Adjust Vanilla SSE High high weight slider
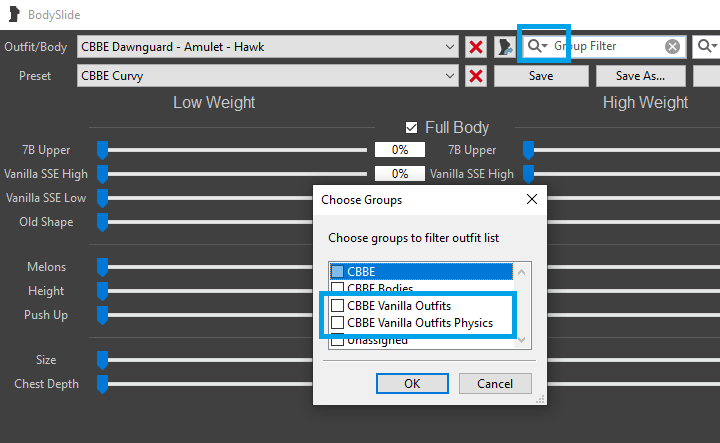This screenshot has width=720, height=443. pyautogui.click(x=529, y=174)
